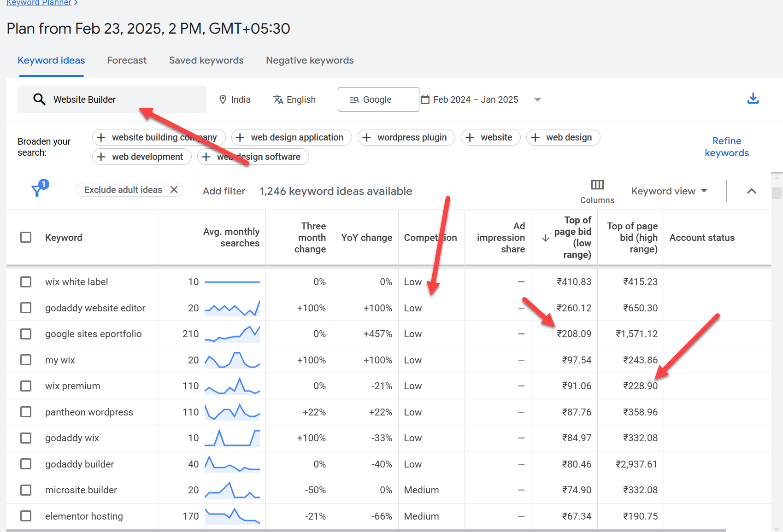Check the 'elementor hosting' row

point(26,516)
